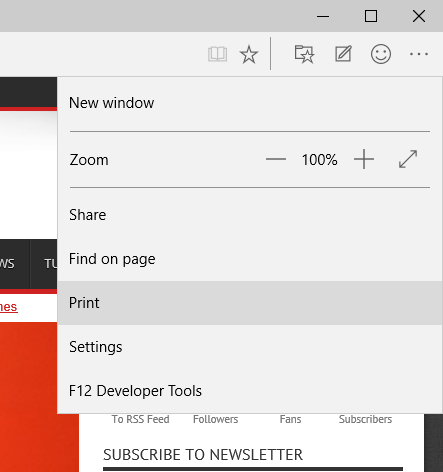Click the To RSS Feed link

click(140, 419)
